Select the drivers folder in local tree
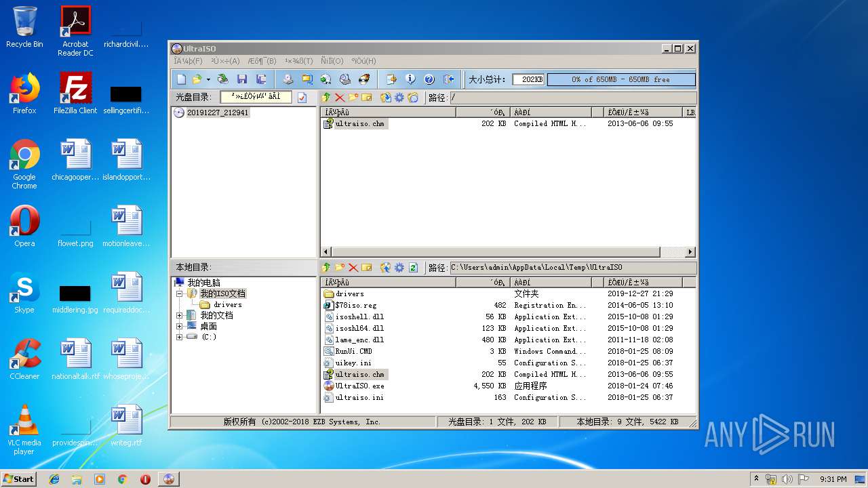Screen dimensions: 868x488 (x=228, y=305)
